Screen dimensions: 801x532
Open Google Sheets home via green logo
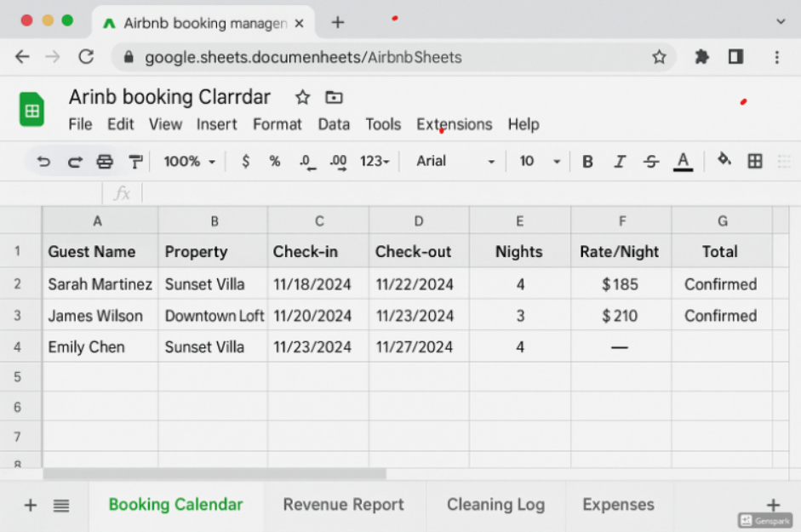[x=31, y=109]
